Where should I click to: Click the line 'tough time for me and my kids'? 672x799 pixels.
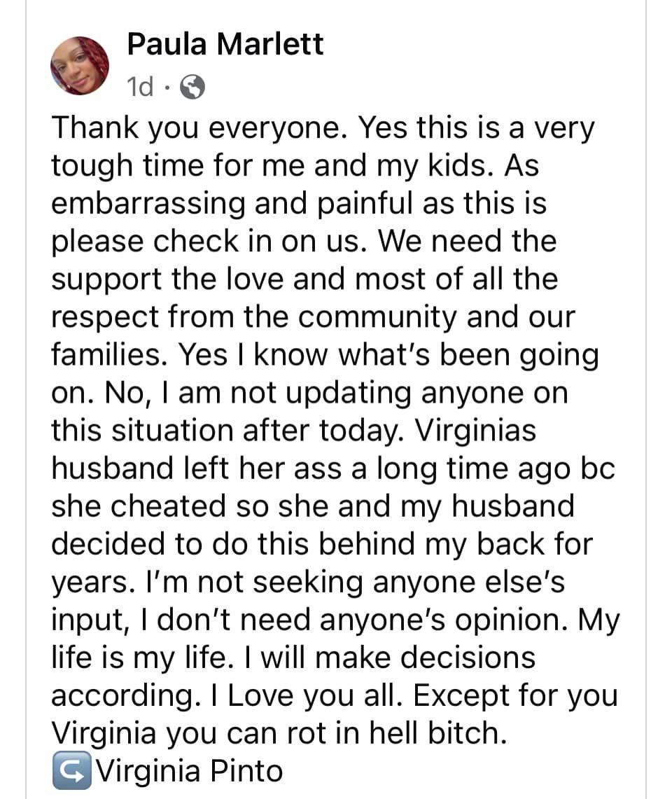(295, 166)
